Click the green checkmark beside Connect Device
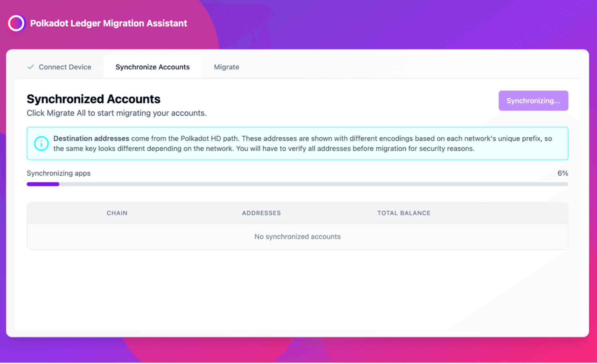The height and width of the screenshot is (364, 597). (31, 67)
